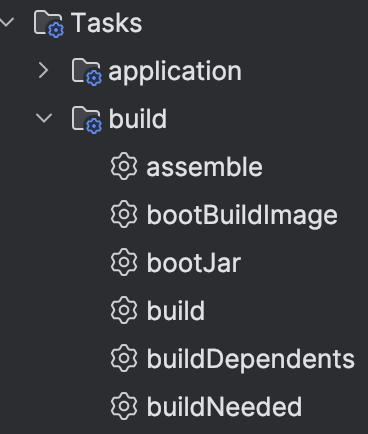Click the gear icon beside buildDependents
The width and height of the screenshot is (368, 434).
point(124,358)
